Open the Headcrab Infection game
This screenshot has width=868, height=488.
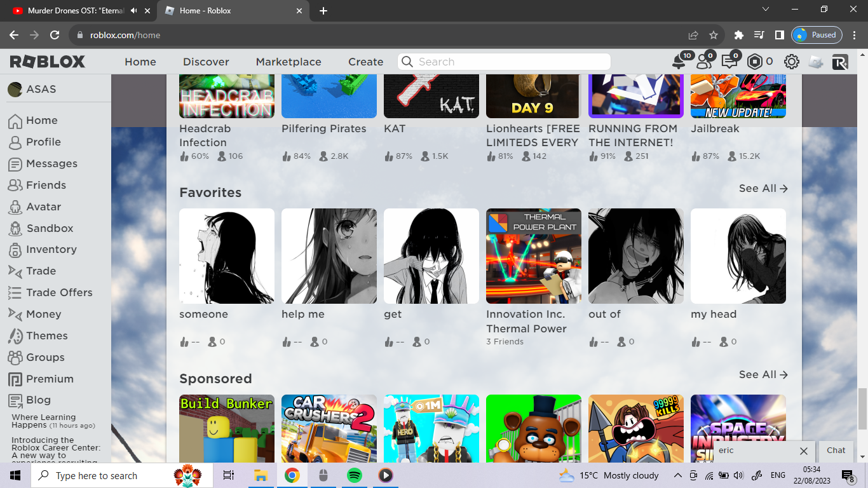(227, 95)
